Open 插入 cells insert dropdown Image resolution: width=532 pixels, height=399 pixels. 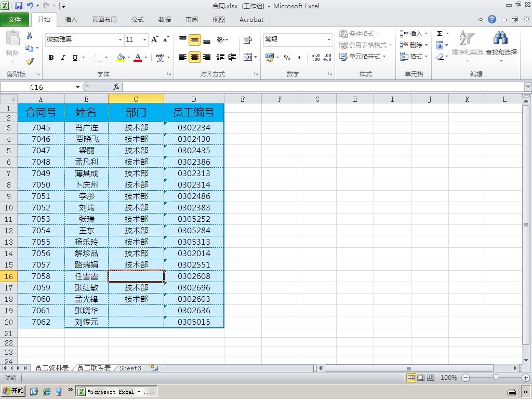point(414,33)
